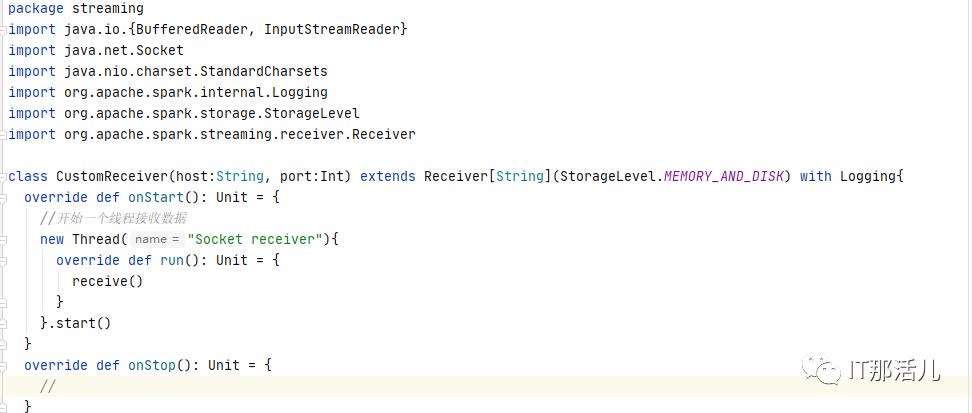The image size is (972, 413).
Task: Click the fold end marker at last import line
Action: (x=3, y=135)
